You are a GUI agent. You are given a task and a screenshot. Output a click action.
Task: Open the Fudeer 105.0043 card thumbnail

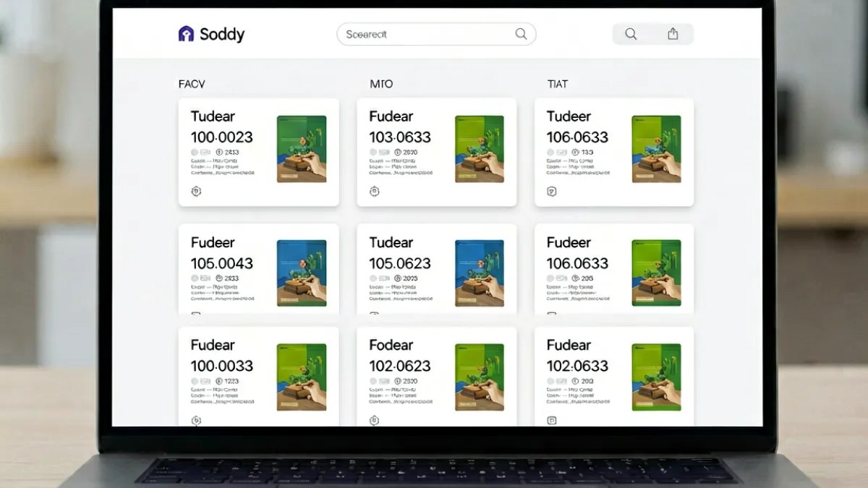(302, 273)
